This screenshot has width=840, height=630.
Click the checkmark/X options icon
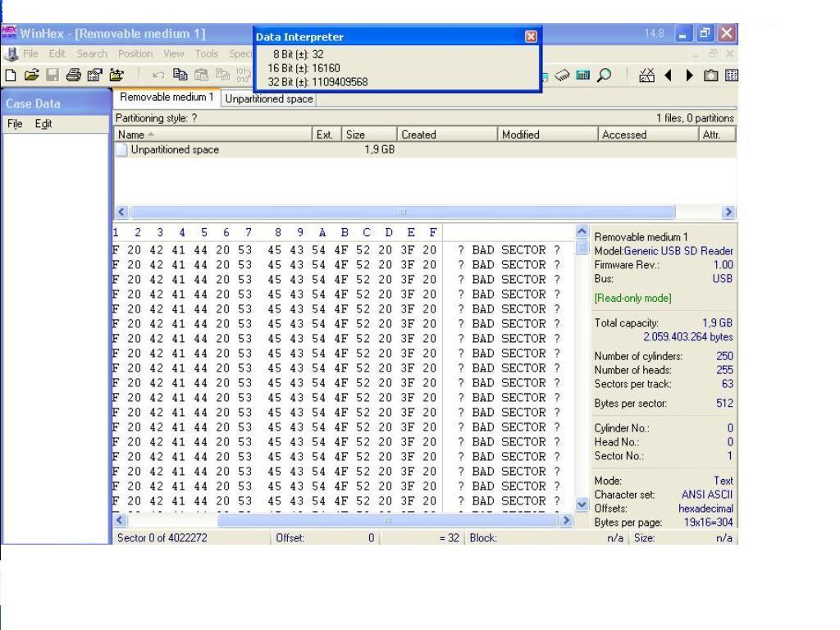point(646,75)
